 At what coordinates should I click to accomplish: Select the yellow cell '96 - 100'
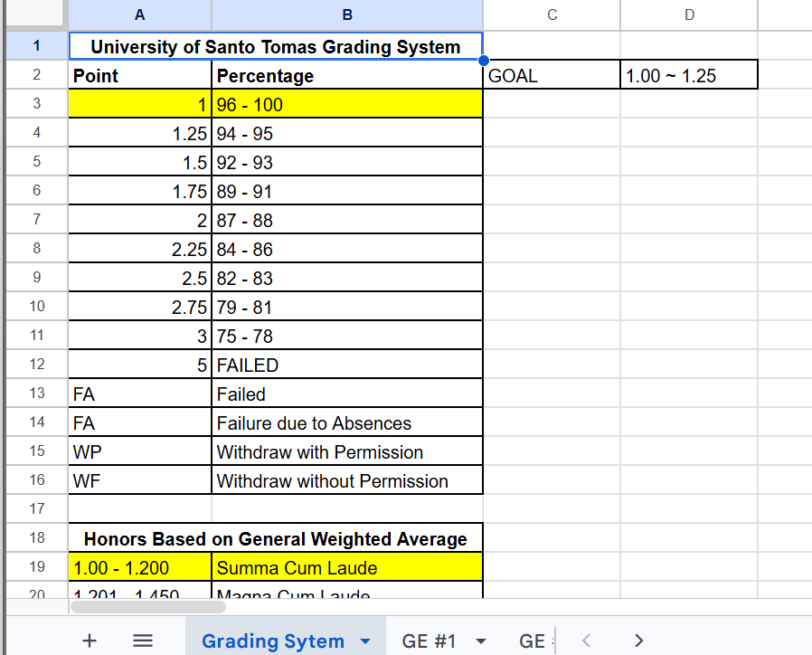click(x=347, y=104)
